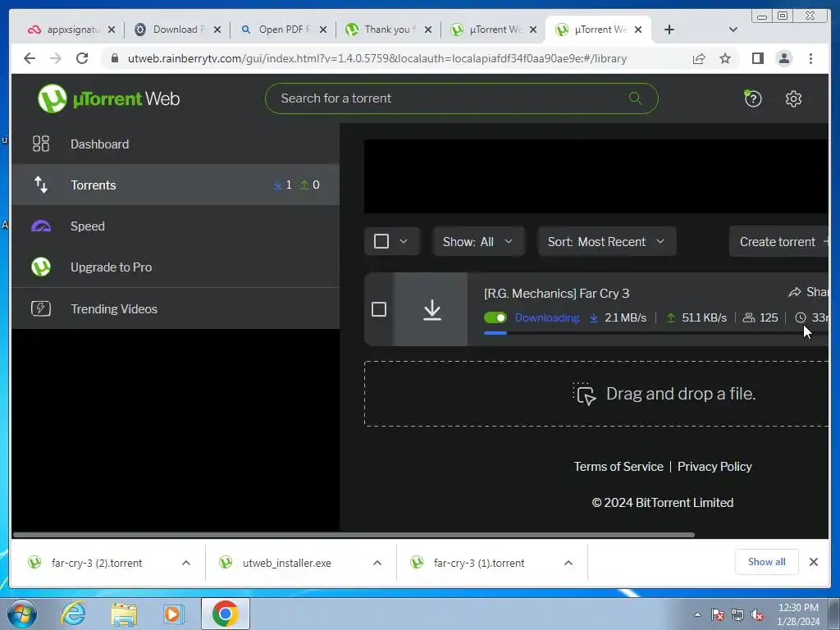Click the Share arrow icon for Far Cry 3
Viewport: 840px width, 630px height.
tap(794, 292)
